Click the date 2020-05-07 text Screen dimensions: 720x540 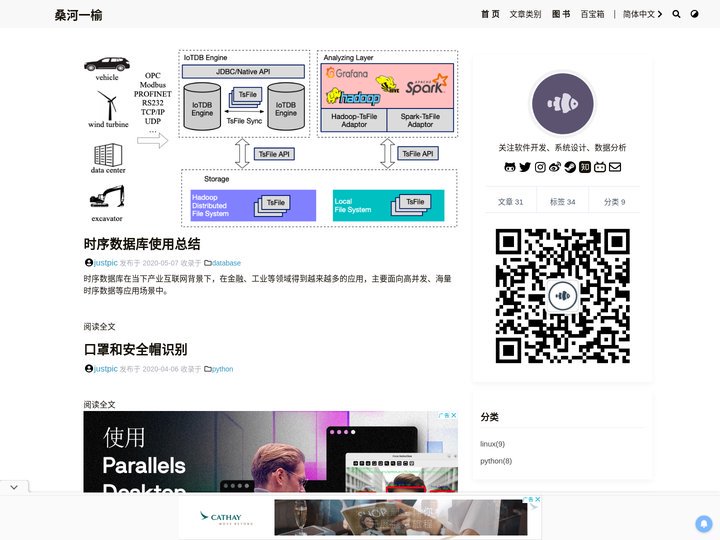pyautogui.click(x=160, y=263)
